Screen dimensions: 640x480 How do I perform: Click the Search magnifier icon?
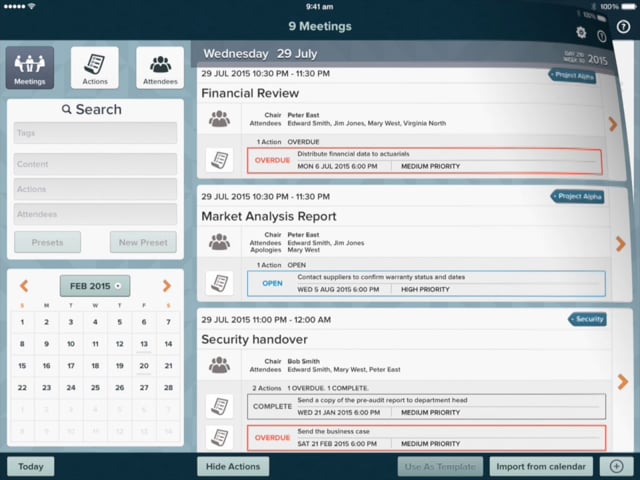tap(67, 109)
